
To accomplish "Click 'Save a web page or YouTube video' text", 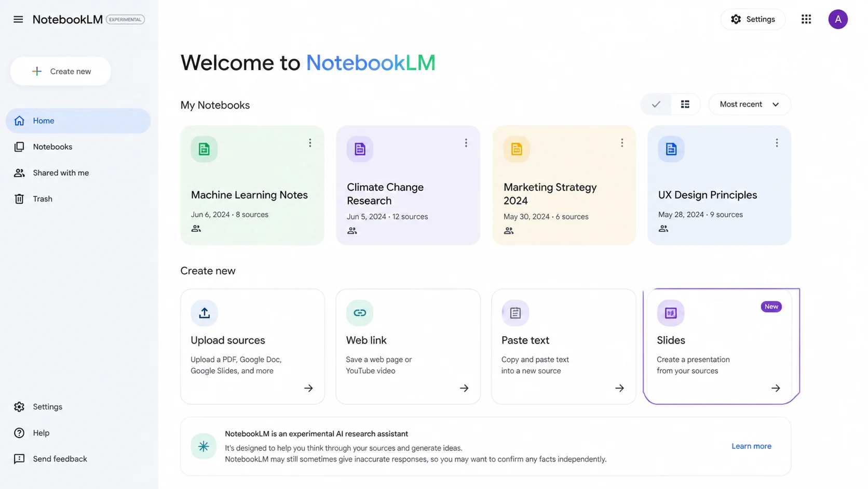I will [x=379, y=365].
